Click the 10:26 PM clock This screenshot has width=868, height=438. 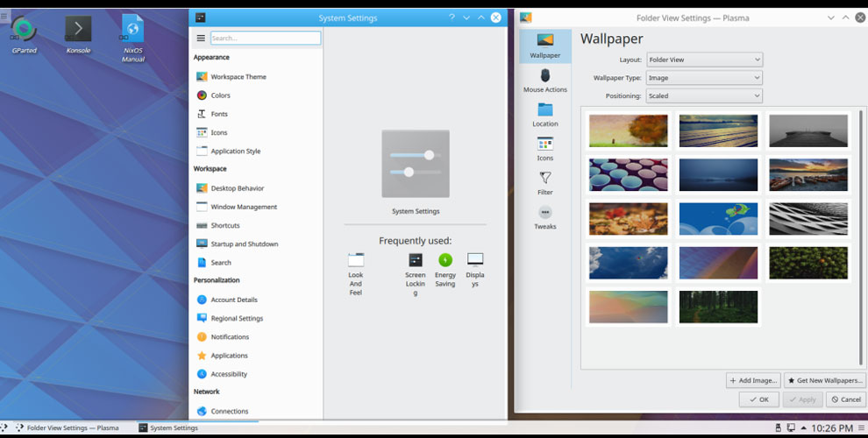coord(832,427)
